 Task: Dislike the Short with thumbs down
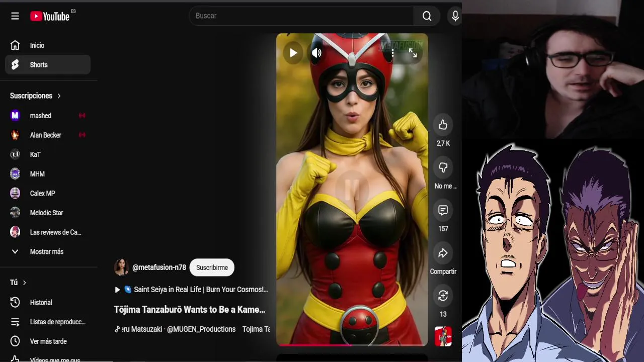pyautogui.click(x=443, y=167)
